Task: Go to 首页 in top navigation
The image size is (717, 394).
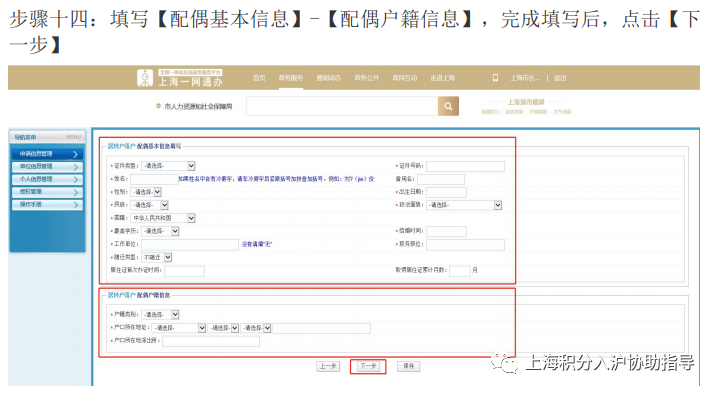Action: 259,78
